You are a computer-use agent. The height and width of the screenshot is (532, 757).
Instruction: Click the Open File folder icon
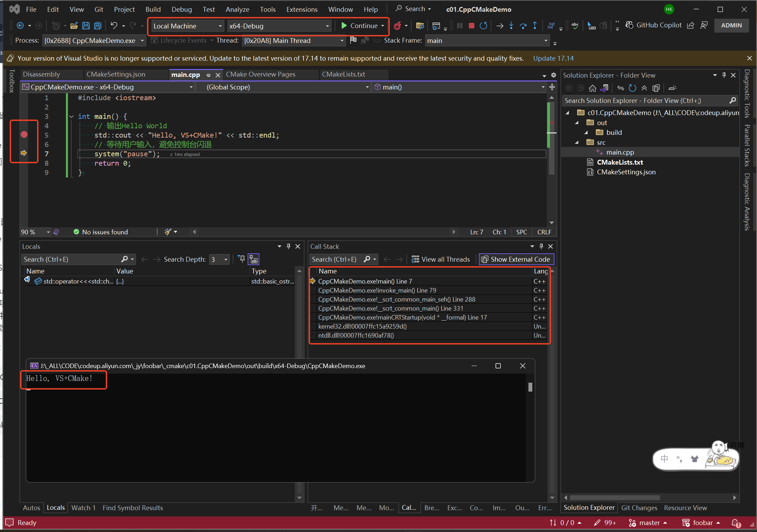coord(74,26)
